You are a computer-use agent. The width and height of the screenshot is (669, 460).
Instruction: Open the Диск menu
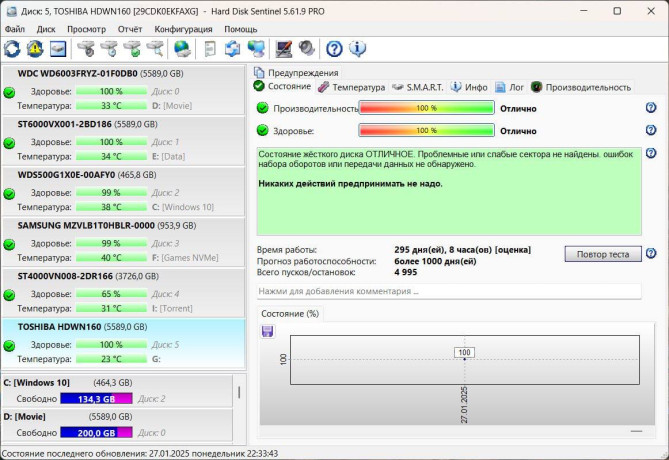point(46,29)
